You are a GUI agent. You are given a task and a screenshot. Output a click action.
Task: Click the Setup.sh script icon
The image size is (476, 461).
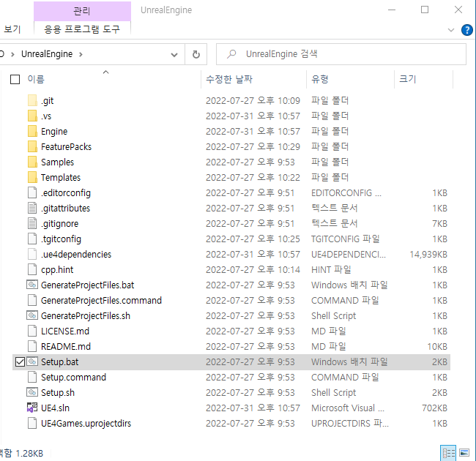coord(32,392)
